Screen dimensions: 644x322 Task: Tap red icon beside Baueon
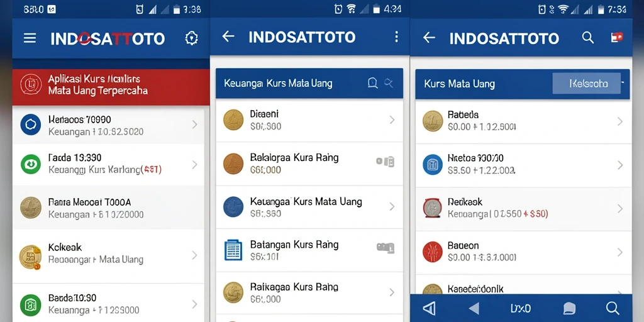click(x=433, y=252)
